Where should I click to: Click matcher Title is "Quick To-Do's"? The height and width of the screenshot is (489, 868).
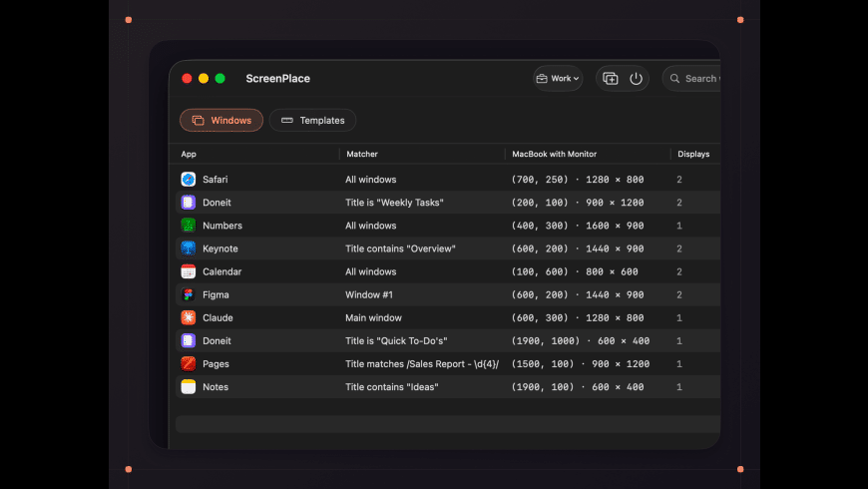click(396, 341)
